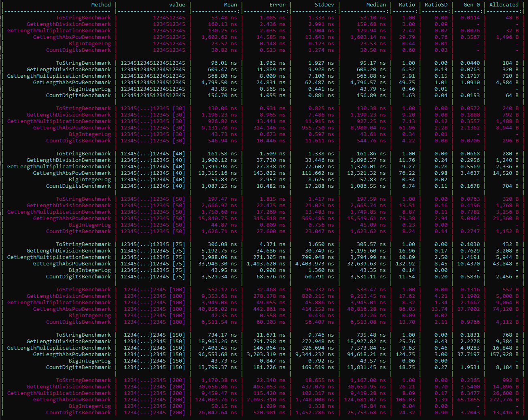The width and height of the screenshot is (528, 420).
Task: Select the mean value 12,315.16 ns
Action: [218, 173]
